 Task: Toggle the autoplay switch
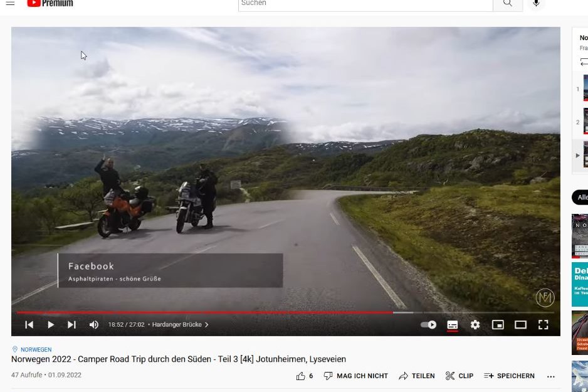click(x=428, y=325)
